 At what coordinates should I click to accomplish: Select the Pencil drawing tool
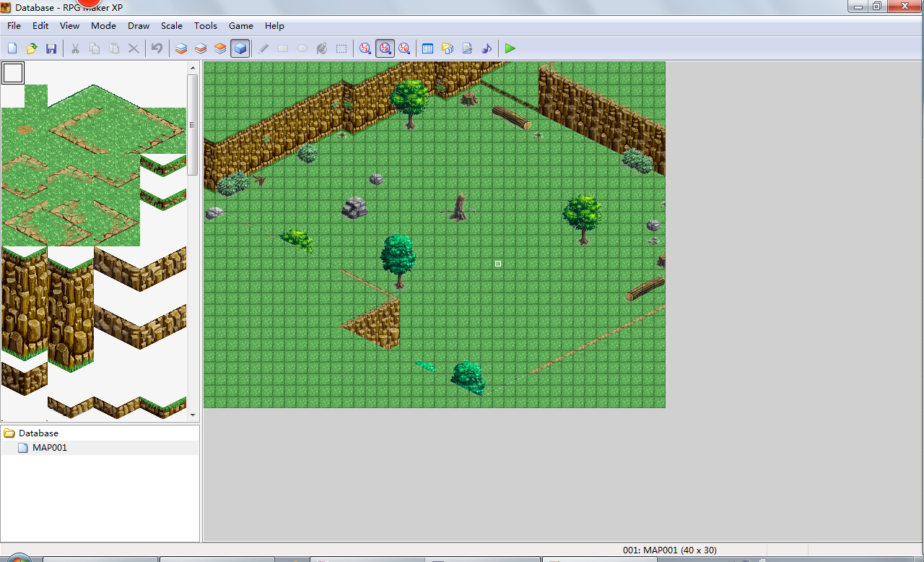pyautogui.click(x=263, y=48)
